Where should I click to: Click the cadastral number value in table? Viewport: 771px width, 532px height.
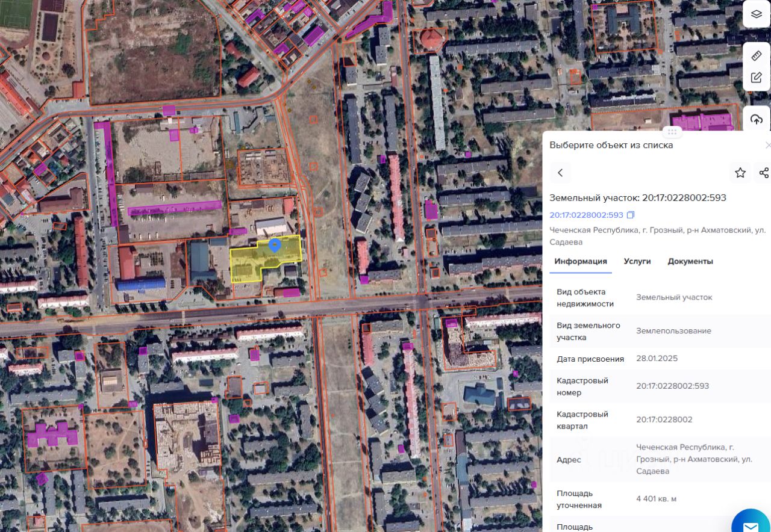pyautogui.click(x=672, y=386)
